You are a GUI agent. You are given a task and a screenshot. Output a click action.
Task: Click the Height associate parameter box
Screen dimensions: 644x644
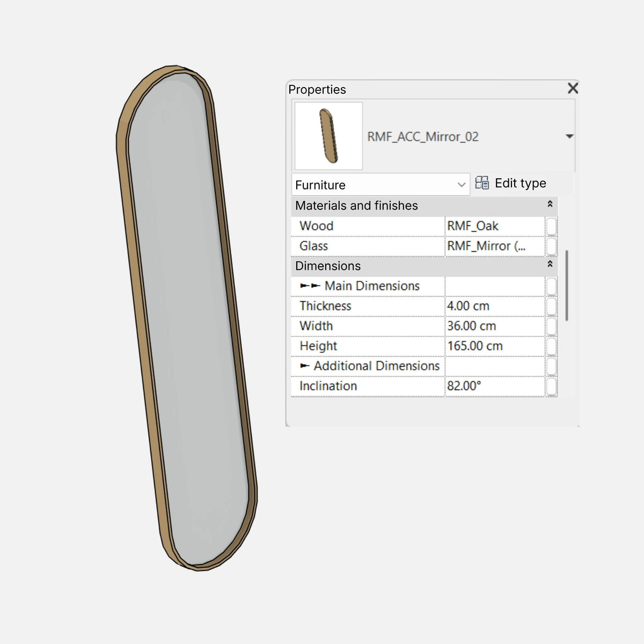(552, 346)
